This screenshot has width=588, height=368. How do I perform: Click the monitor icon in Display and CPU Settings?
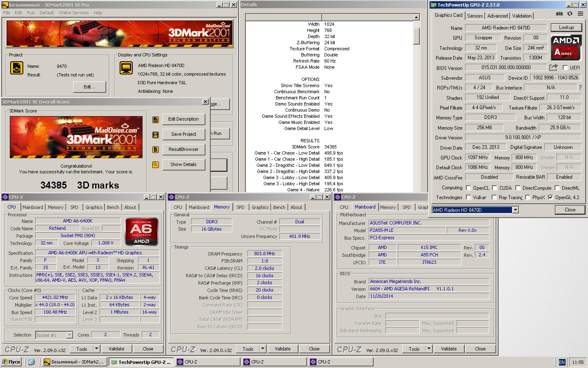[x=126, y=68]
